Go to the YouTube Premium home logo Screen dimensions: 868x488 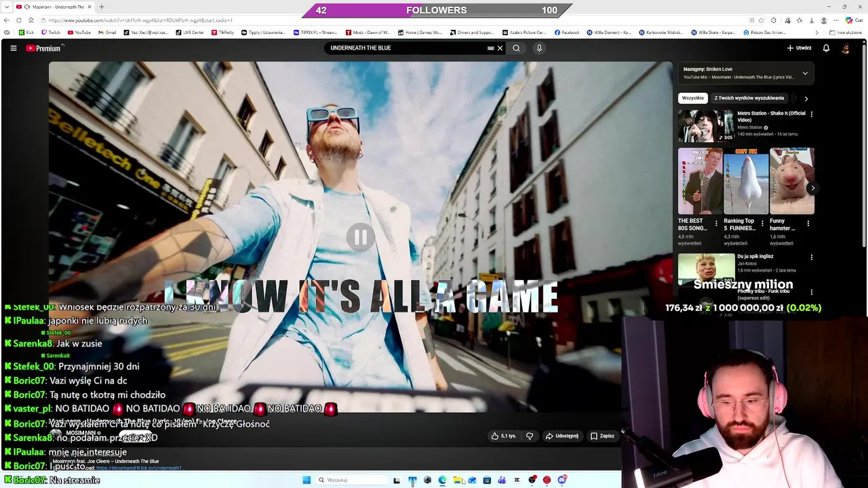tap(44, 48)
